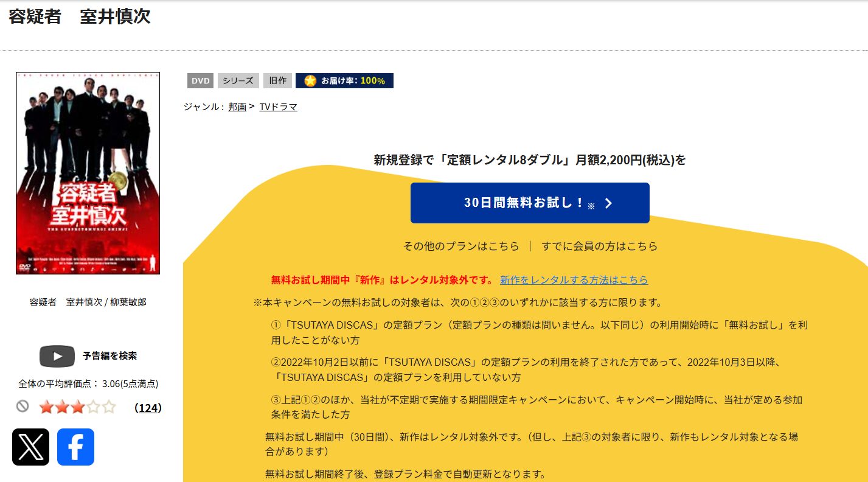The width and height of the screenshot is (868, 482).
Task: Click the trailer search play icon
Action: (x=57, y=356)
